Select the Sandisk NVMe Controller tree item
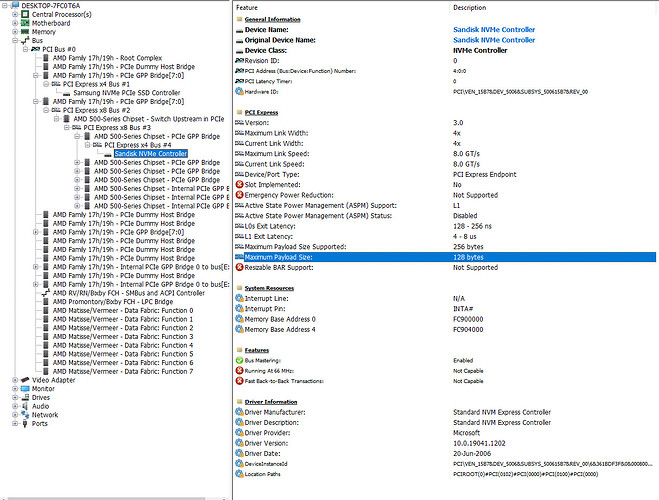Viewport: 659px width, 500px height. click(x=150, y=154)
